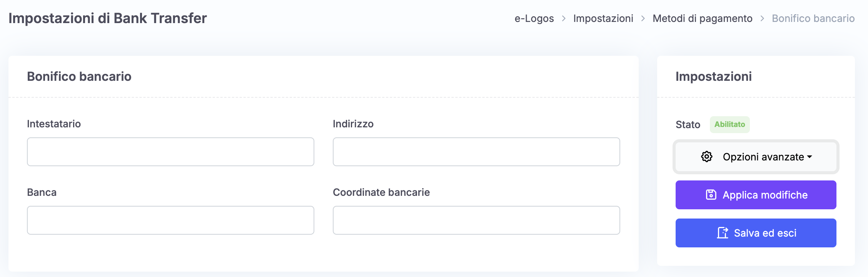Go to e-Logos breadcrumb link

(x=534, y=18)
